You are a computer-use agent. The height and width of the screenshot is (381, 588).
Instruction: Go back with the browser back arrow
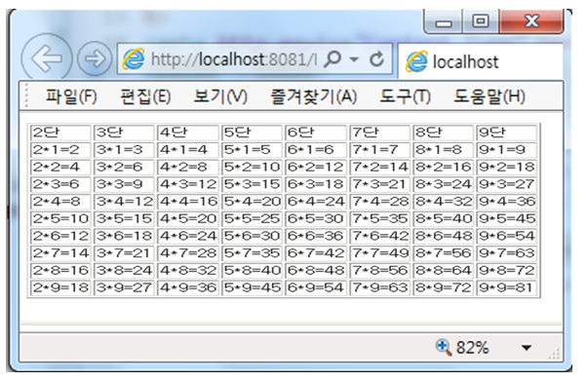47,58
